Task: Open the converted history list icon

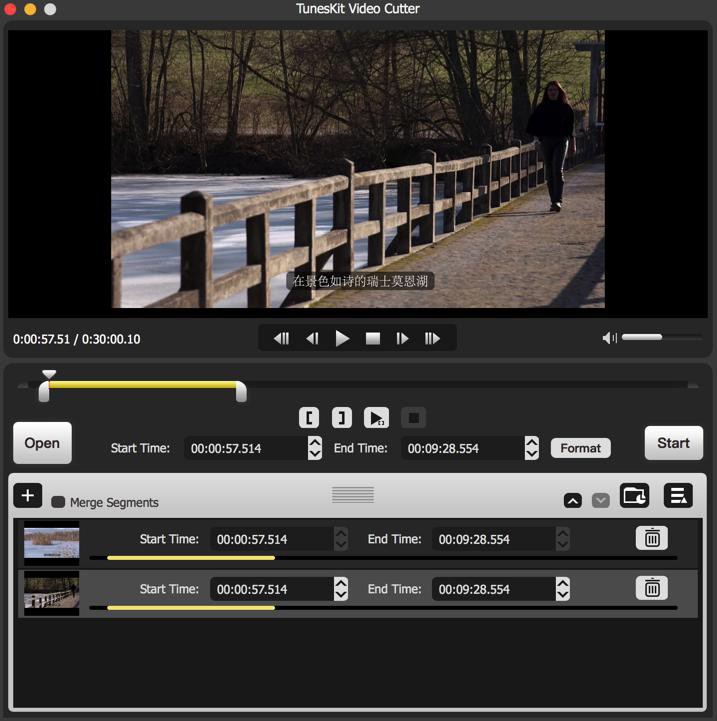Action: (x=678, y=495)
